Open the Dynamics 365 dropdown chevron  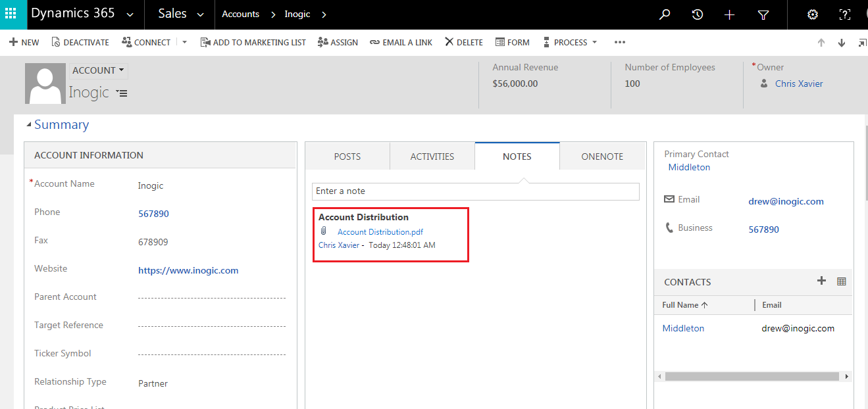(130, 14)
